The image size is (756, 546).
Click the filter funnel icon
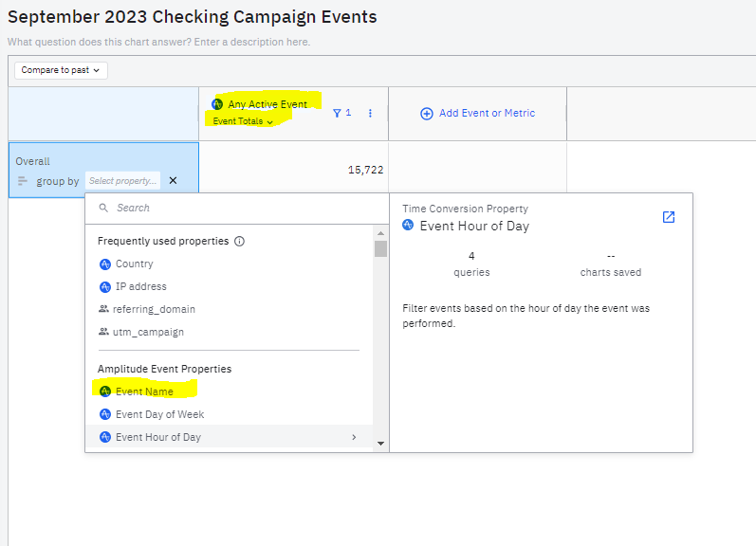click(337, 113)
